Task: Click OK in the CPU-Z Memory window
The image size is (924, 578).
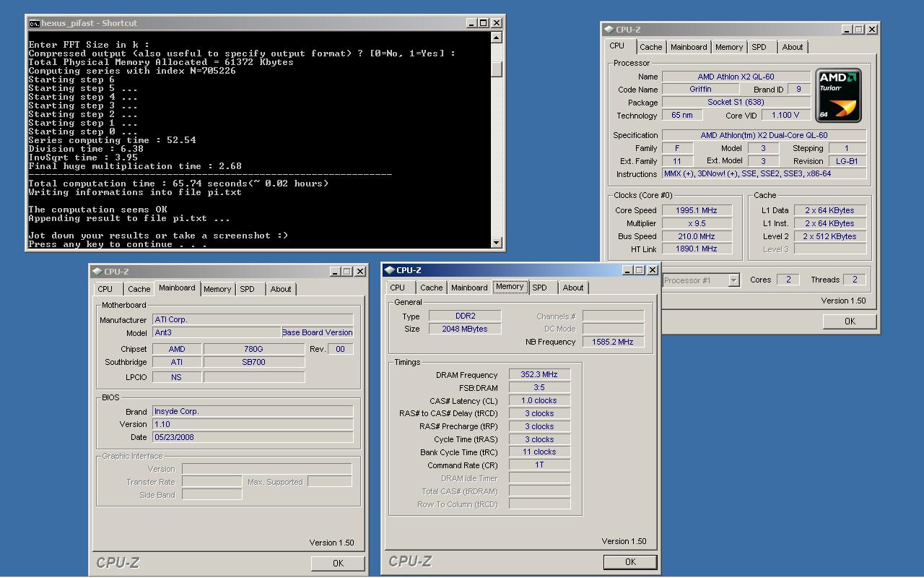Action: point(630,561)
